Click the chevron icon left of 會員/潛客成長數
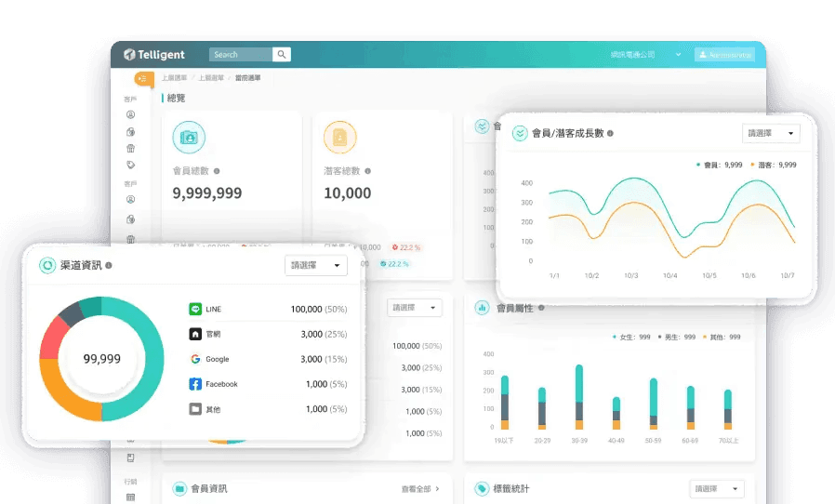 [520, 133]
